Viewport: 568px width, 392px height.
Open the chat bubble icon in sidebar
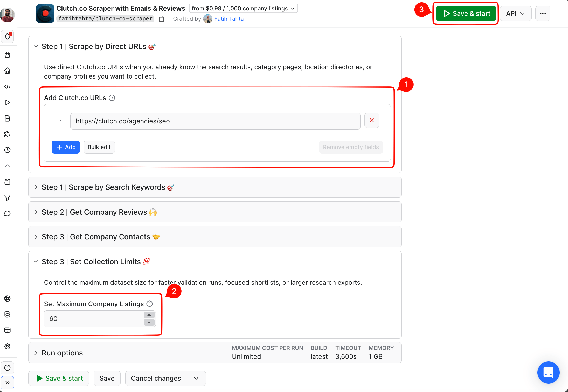click(8, 214)
